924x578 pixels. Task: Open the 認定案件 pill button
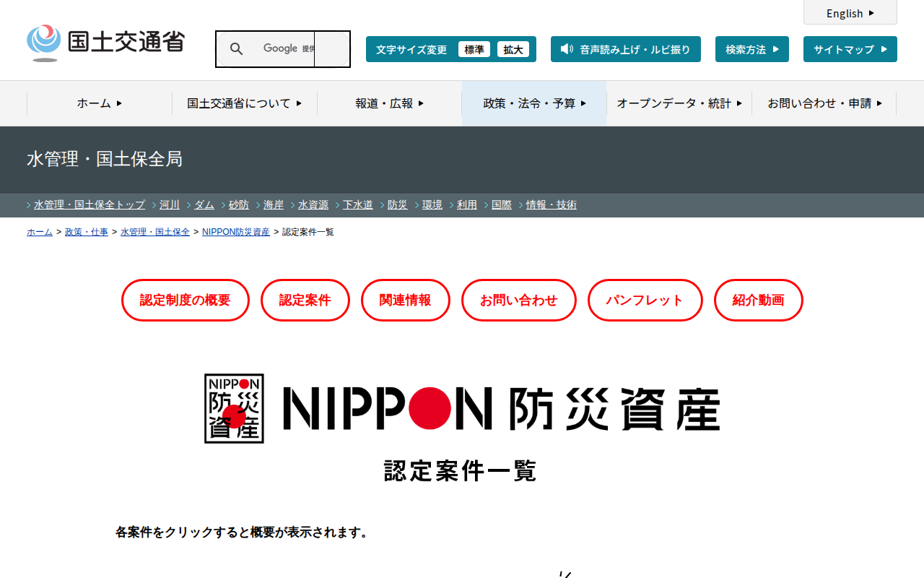point(305,300)
